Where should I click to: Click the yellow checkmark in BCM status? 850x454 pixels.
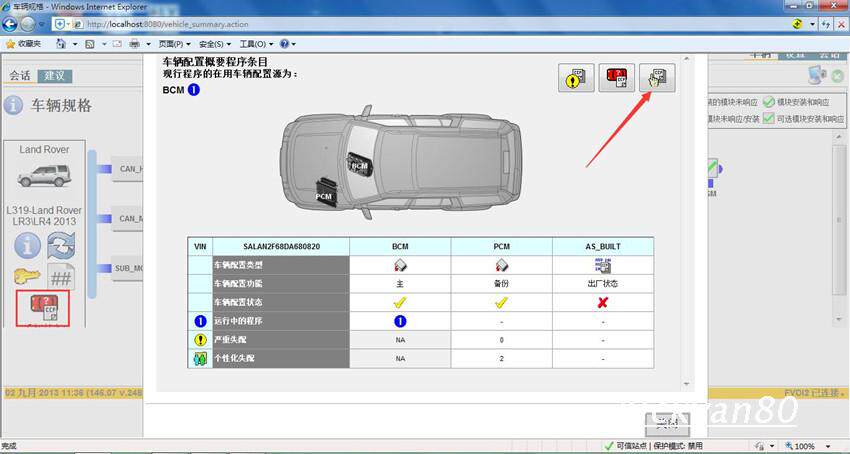[400, 303]
